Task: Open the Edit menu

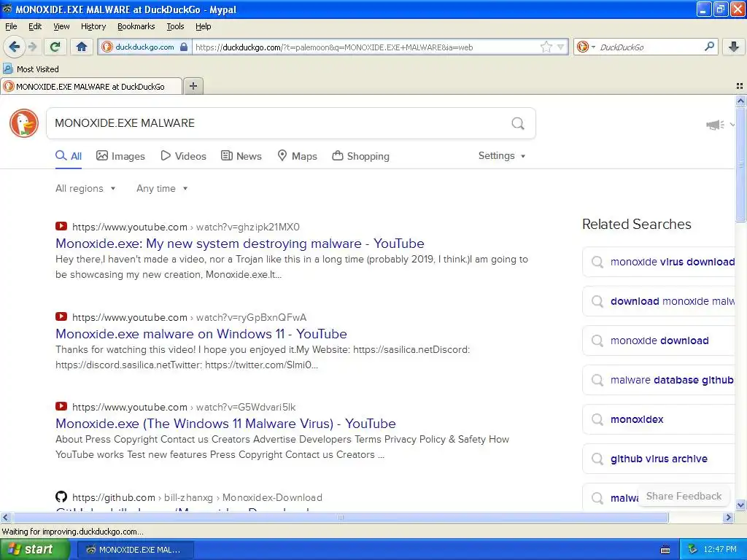Action: [x=35, y=26]
